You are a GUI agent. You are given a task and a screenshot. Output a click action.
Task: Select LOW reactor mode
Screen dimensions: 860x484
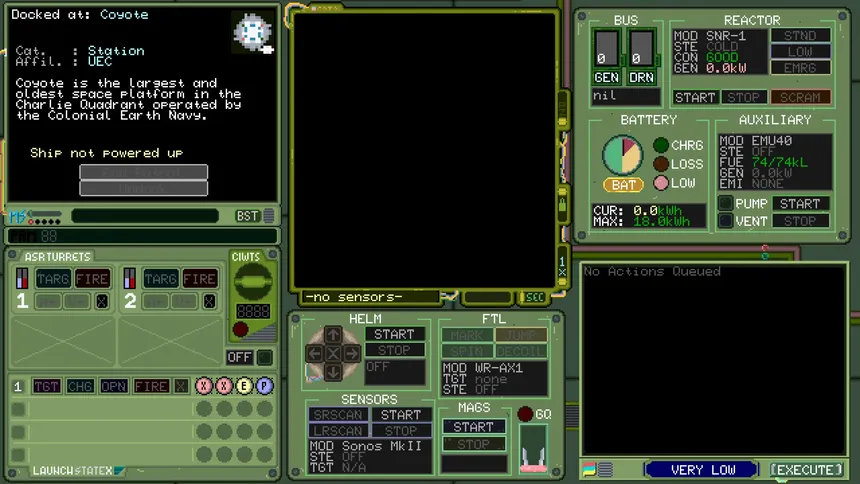(800, 52)
